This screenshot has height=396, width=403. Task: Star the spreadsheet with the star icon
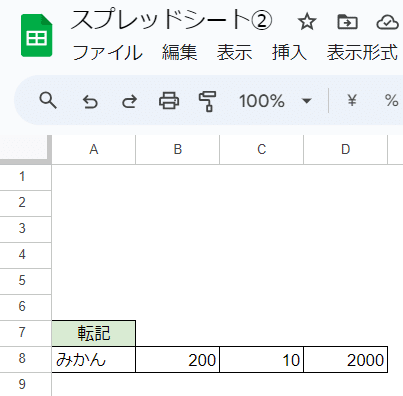point(307,22)
